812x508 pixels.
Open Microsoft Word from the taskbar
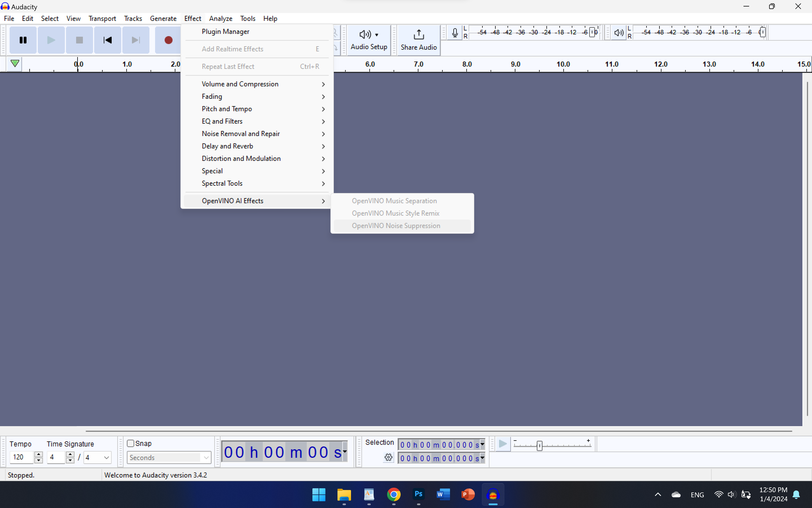tap(443, 494)
